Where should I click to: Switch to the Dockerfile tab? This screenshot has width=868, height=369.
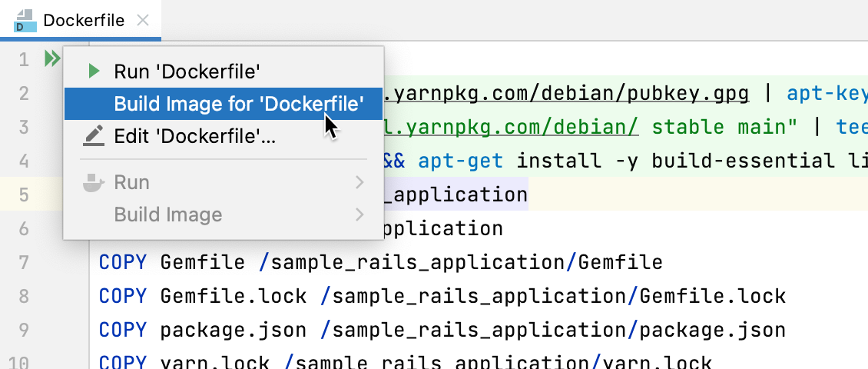click(x=81, y=21)
